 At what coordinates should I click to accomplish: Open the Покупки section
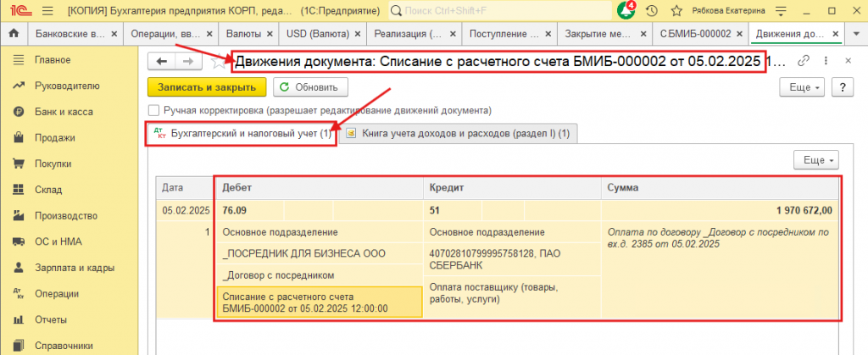tap(53, 164)
